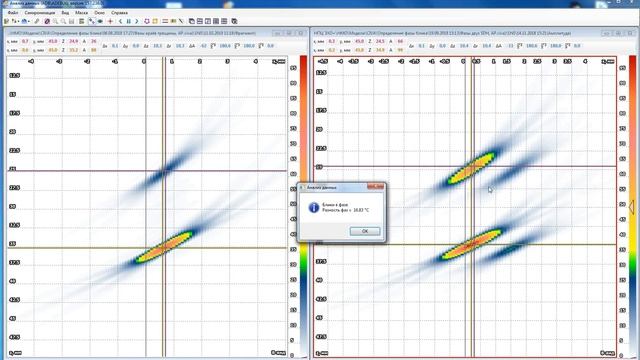Click the cascade windows toolbar icon
Image resolution: width=640 pixels, height=360 pixels.
(x=192, y=21)
